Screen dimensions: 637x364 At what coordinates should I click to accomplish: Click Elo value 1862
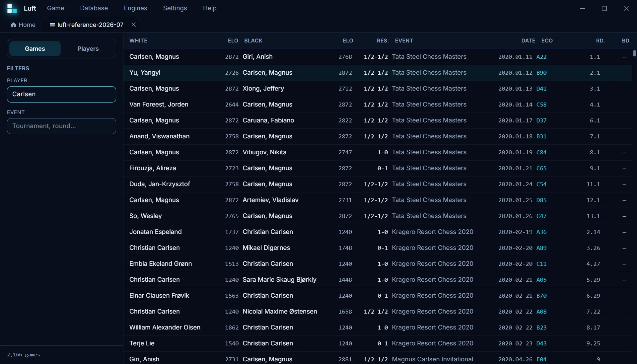tap(232, 328)
